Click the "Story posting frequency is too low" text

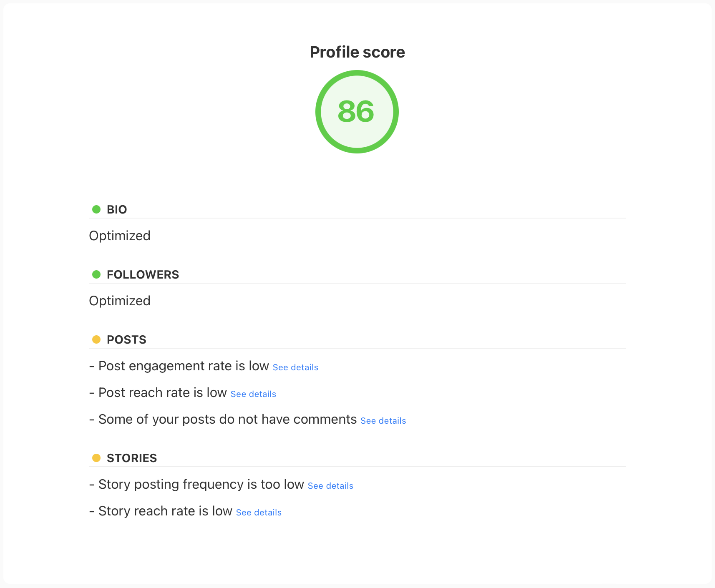201,484
